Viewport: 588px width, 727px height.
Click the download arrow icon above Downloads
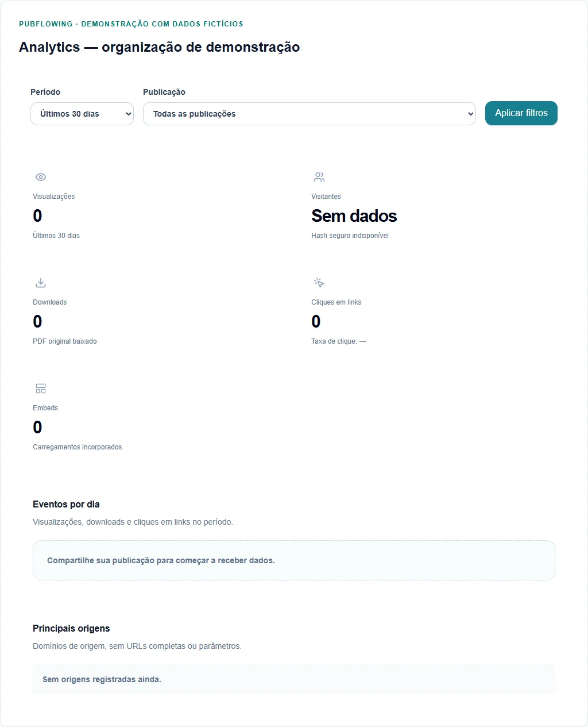(x=41, y=283)
